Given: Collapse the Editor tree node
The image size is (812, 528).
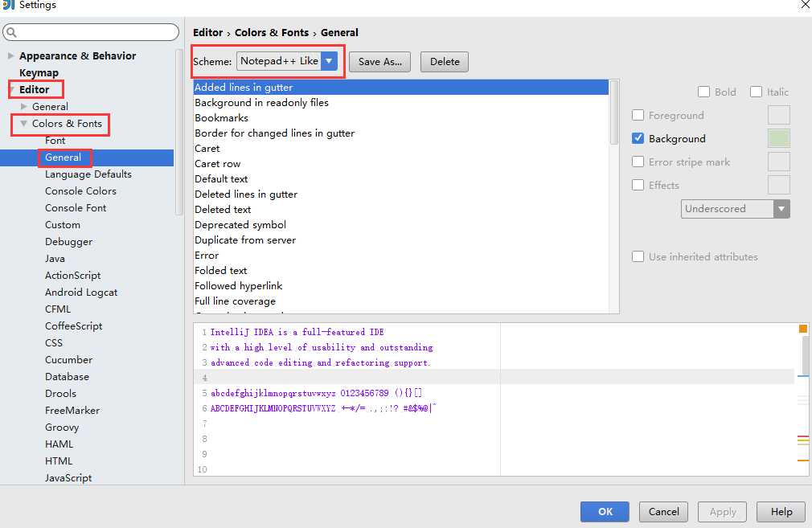Looking at the screenshot, I should pos(12,89).
